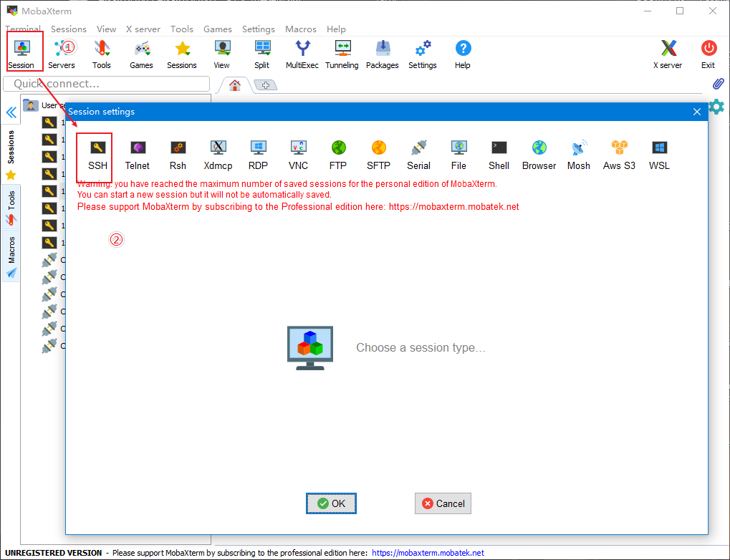Open the Session toolbar icon

(x=21, y=54)
